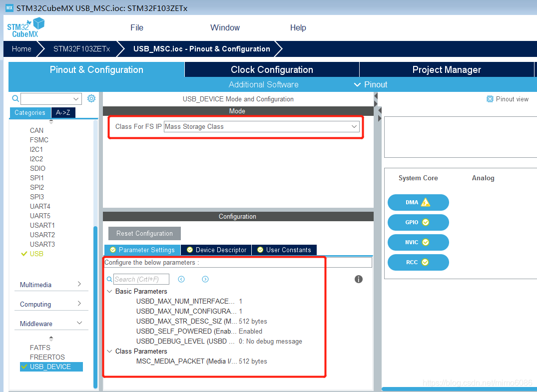Click the MX icon in the title bar
This screenshot has height=392, width=537.
(x=9, y=7)
